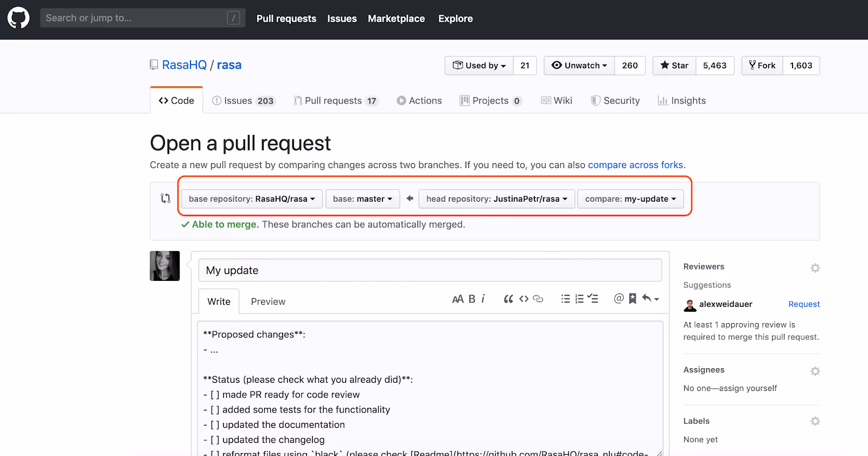Star the repository

(x=674, y=66)
